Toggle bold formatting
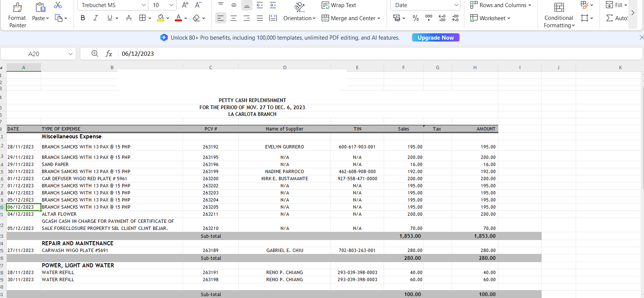 (x=83, y=18)
